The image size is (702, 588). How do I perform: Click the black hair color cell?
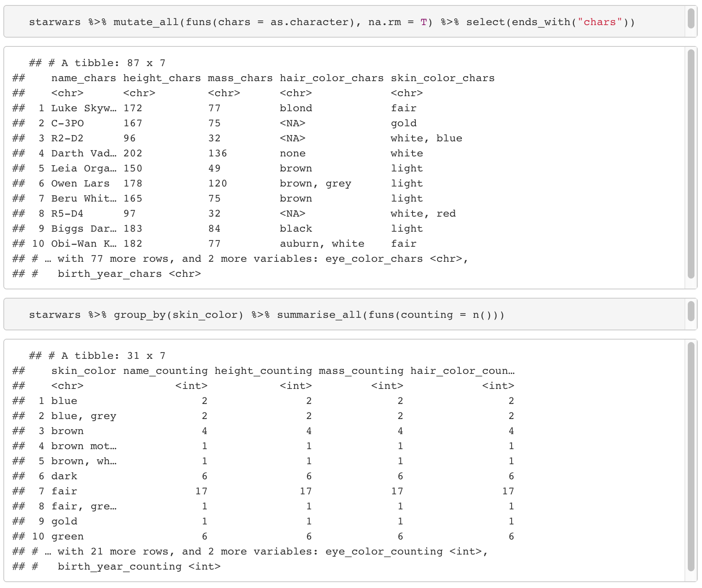point(296,229)
